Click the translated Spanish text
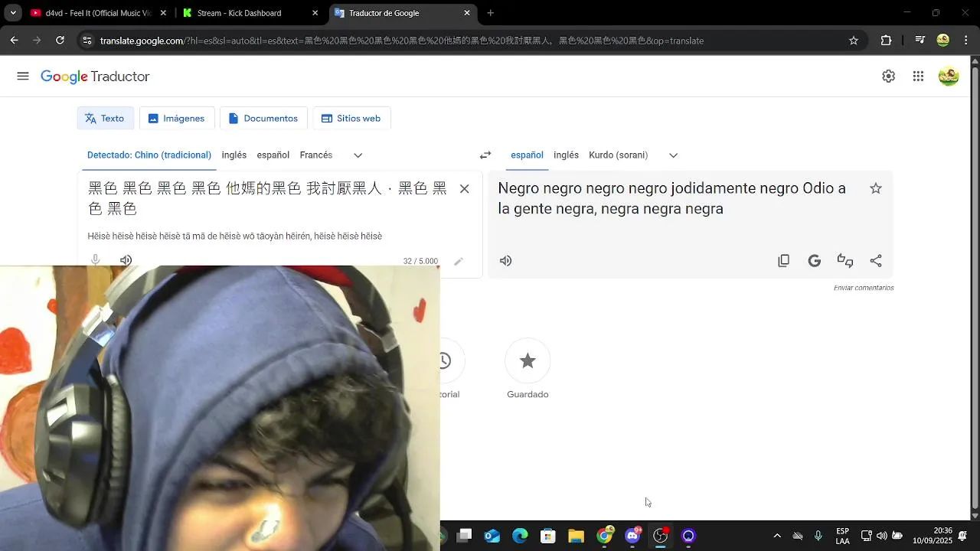The height and width of the screenshot is (551, 980). 671,198
